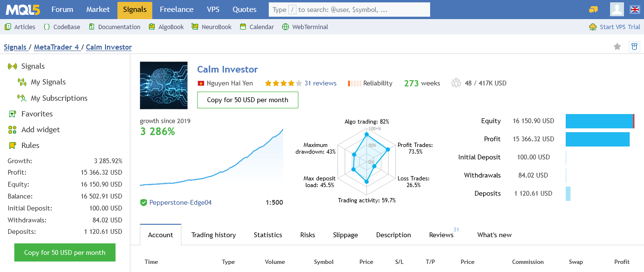Click the bookmark icon beside the star
The height and width of the screenshot is (272, 644).
point(634,46)
